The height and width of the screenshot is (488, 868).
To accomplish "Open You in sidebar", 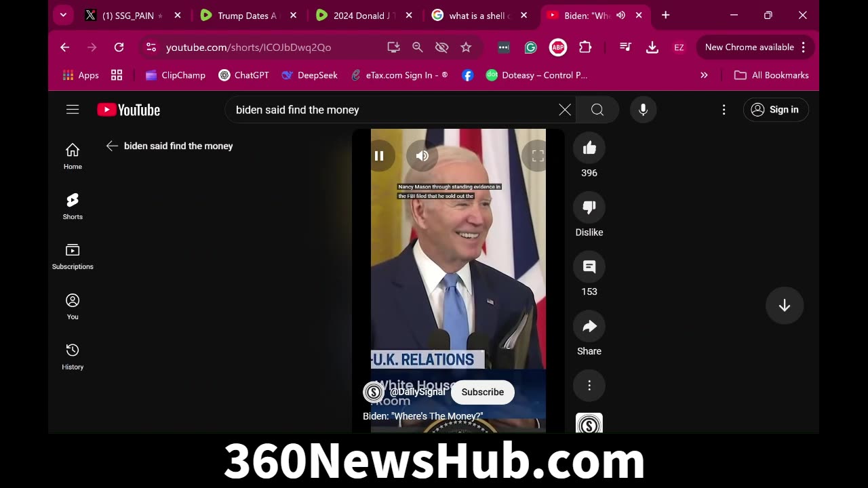I will point(73,307).
